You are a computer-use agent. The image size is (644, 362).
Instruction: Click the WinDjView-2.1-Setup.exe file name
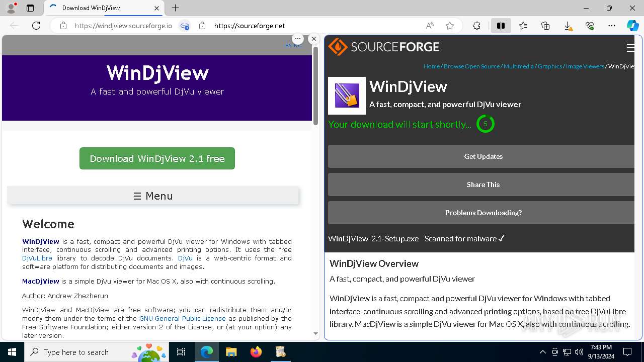click(x=373, y=238)
